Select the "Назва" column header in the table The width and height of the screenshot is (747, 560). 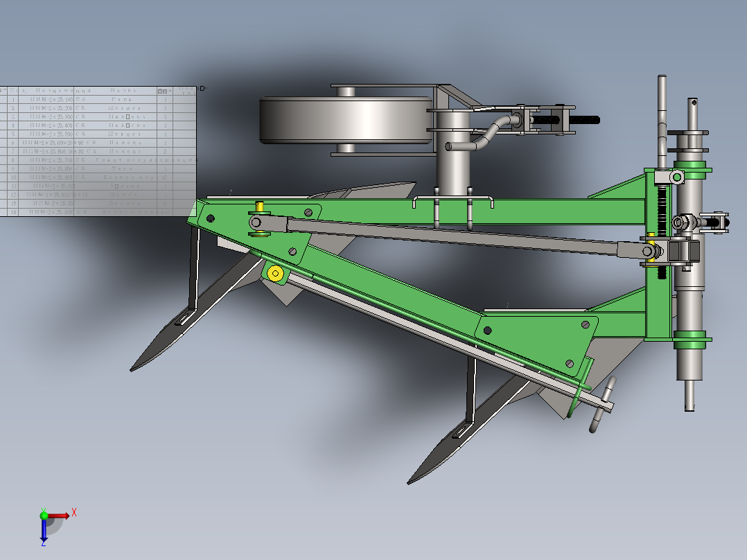tap(116, 91)
